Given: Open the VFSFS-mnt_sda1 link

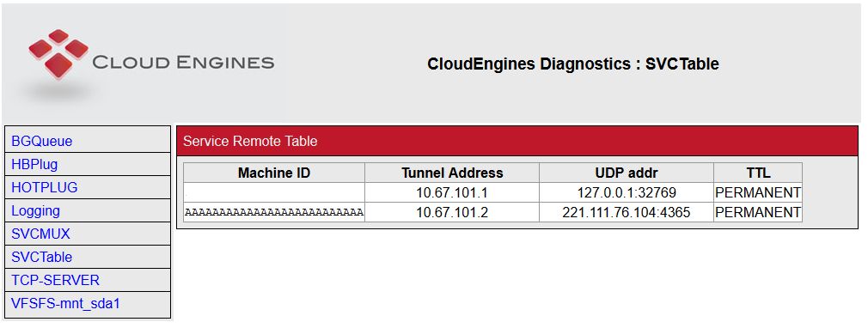Looking at the screenshot, I should 65,304.
